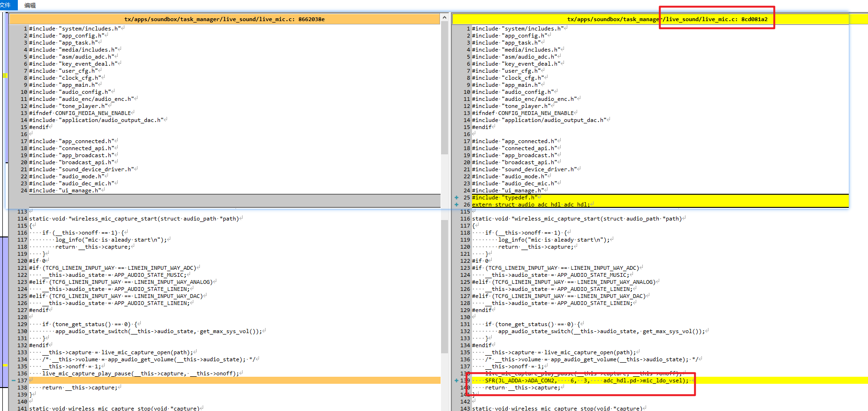Image resolution: width=868 pixels, height=411 pixels.
Task: Select left pane header live_mic.c: 8662038e
Action: tap(224, 19)
